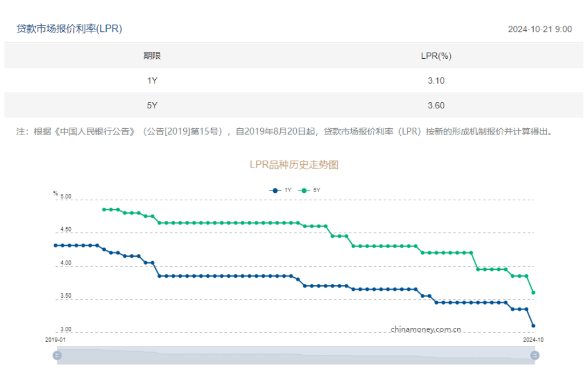The height and width of the screenshot is (385, 588).
Task: Toggle the 5Y series legend
Action: [x=309, y=191]
